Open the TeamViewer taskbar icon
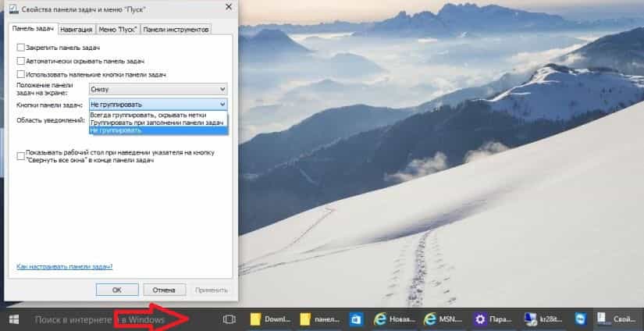The image size is (644, 331). pos(581,319)
